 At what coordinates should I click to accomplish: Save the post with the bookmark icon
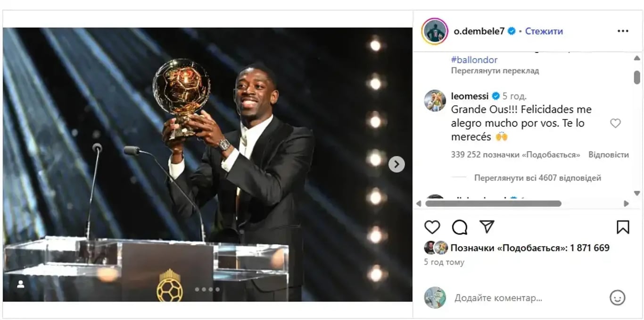(x=623, y=227)
